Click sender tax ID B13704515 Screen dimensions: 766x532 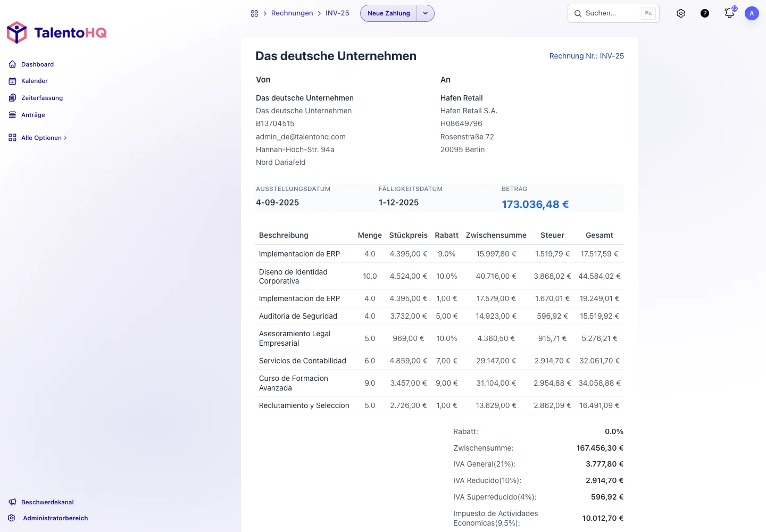click(275, 123)
